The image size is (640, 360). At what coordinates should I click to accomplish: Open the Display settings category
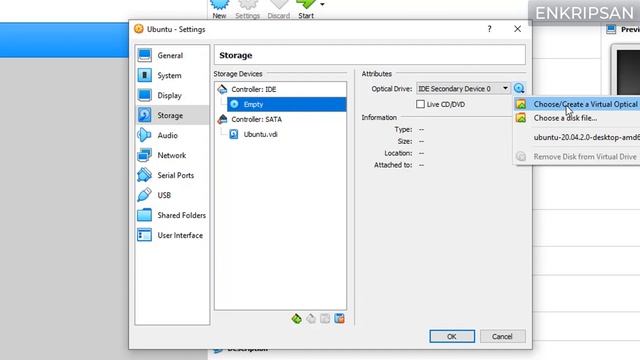pyautogui.click(x=172, y=95)
